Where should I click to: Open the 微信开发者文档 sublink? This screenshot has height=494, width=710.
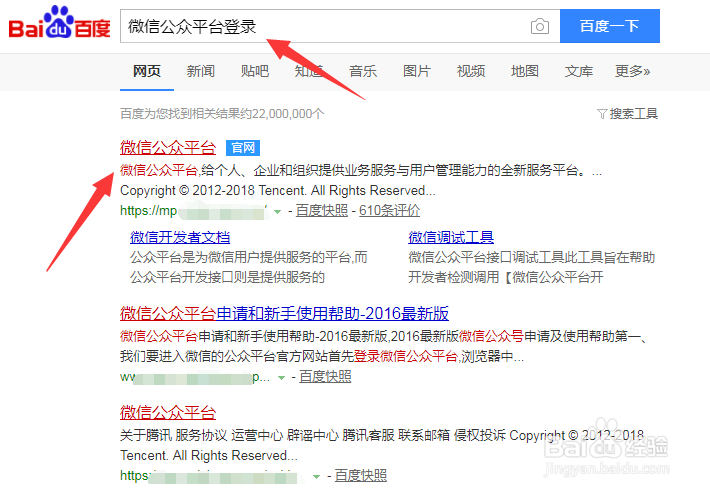(x=180, y=237)
